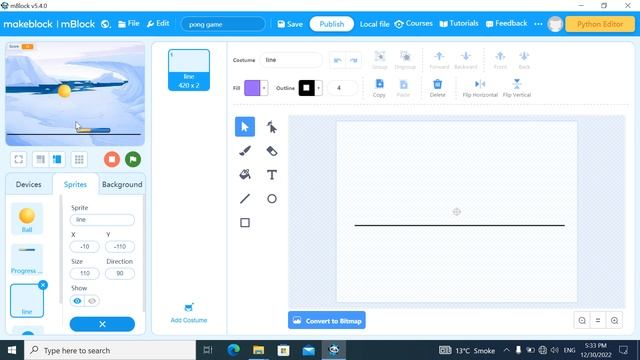Click the black Outline color swatch
The image size is (640, 360).
(307, 88)
